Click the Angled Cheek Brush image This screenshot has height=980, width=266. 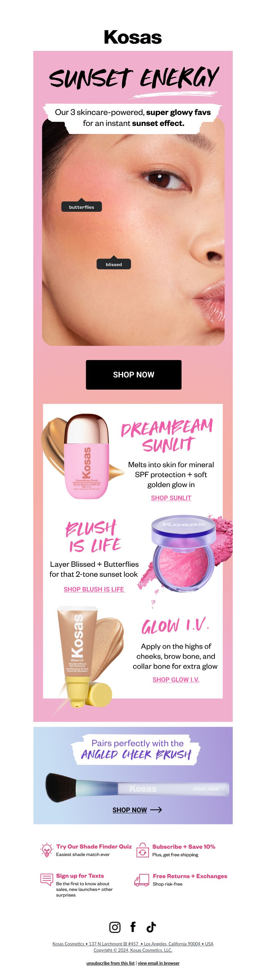[137, 788]
